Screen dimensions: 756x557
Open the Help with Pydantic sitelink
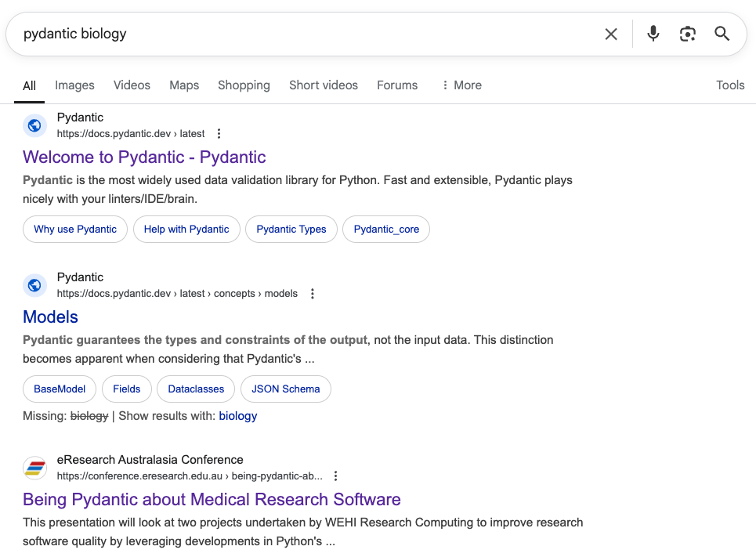click(x=186, y=229)
